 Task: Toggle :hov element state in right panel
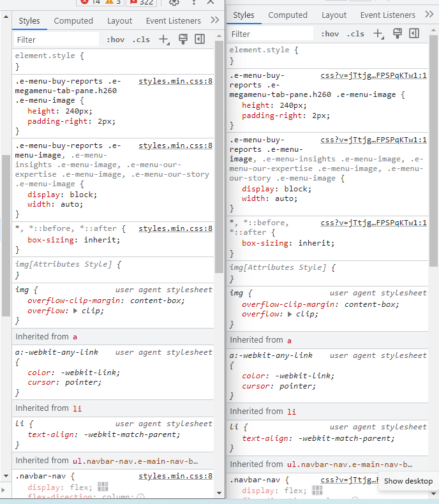click(330, 34)
